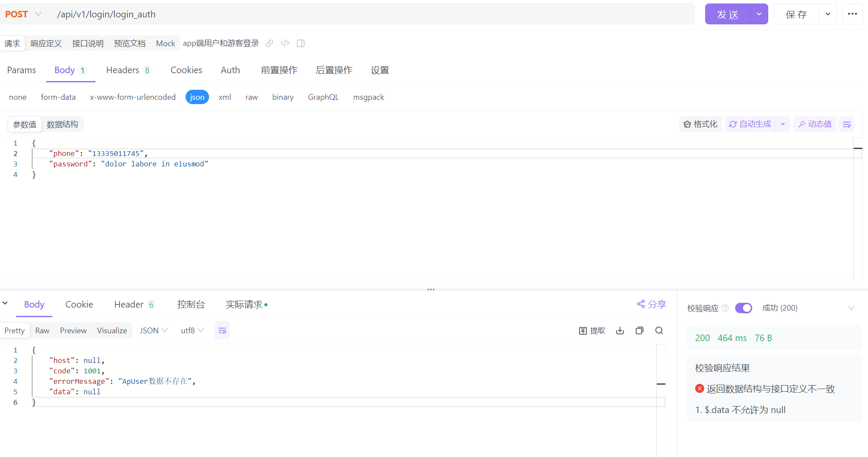The image size is (868, 457).
Task: Toggle word wrap in response viewer
Action: tap(222, 331)
